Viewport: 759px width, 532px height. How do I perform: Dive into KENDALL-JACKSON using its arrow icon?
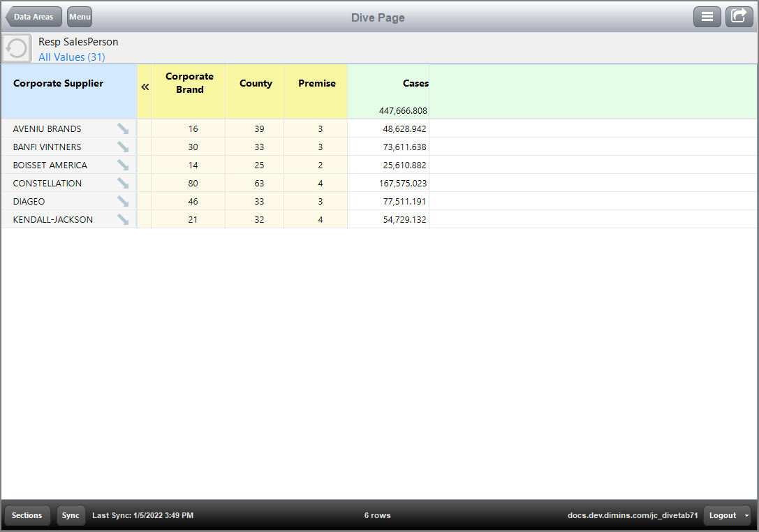click(123, 219)
